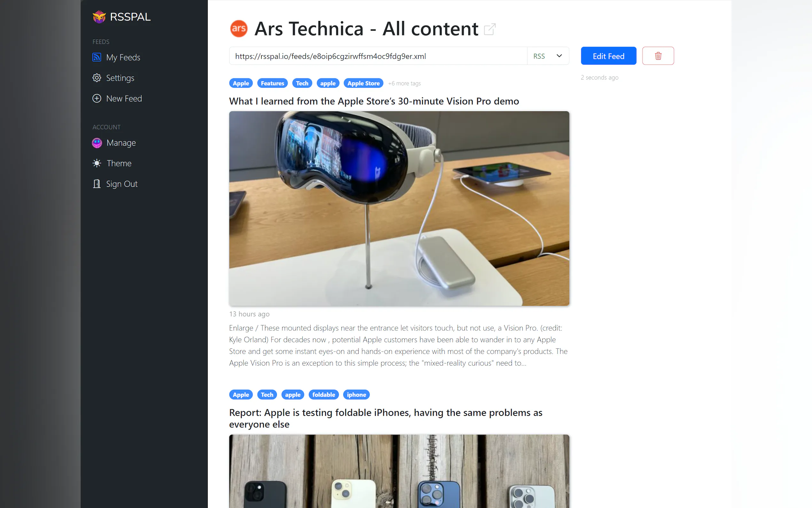Select the Features tag on the first article
The height and width of the screenshot is (508, 812).
coord(272,83)
